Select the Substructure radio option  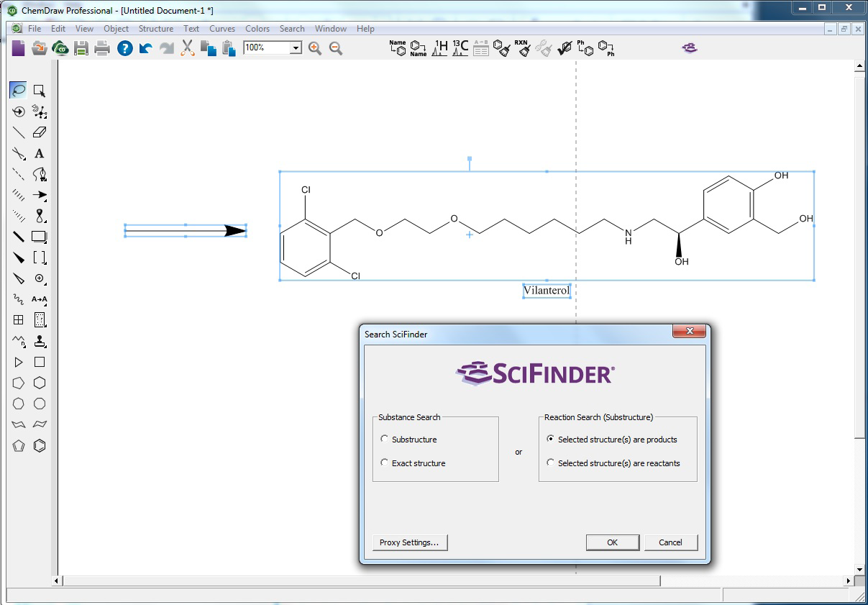(385, 439)
